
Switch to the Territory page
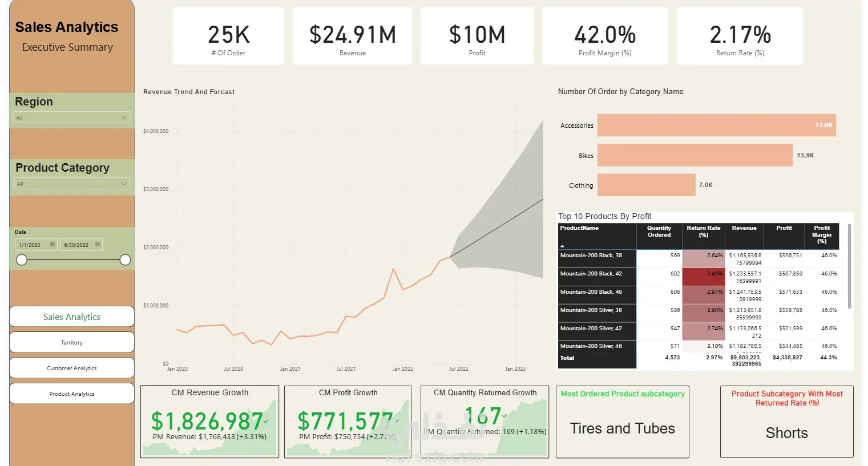tap(72, 342)
